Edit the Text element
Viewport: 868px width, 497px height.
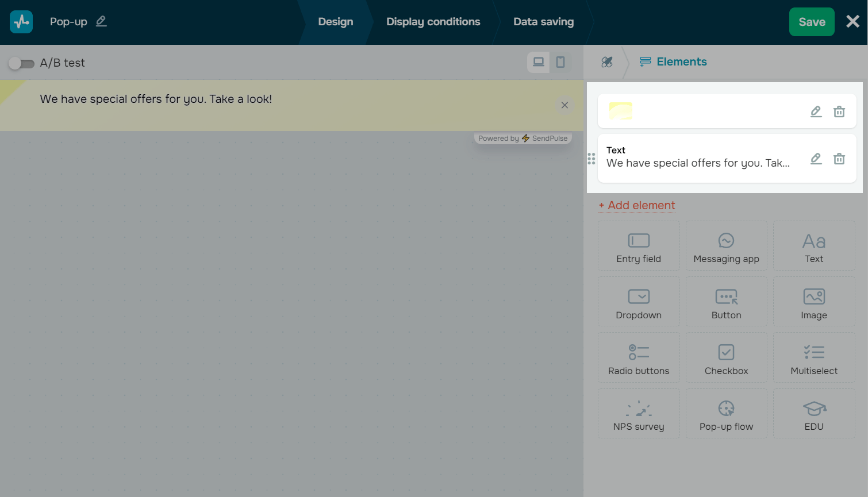tap(816, 159)
